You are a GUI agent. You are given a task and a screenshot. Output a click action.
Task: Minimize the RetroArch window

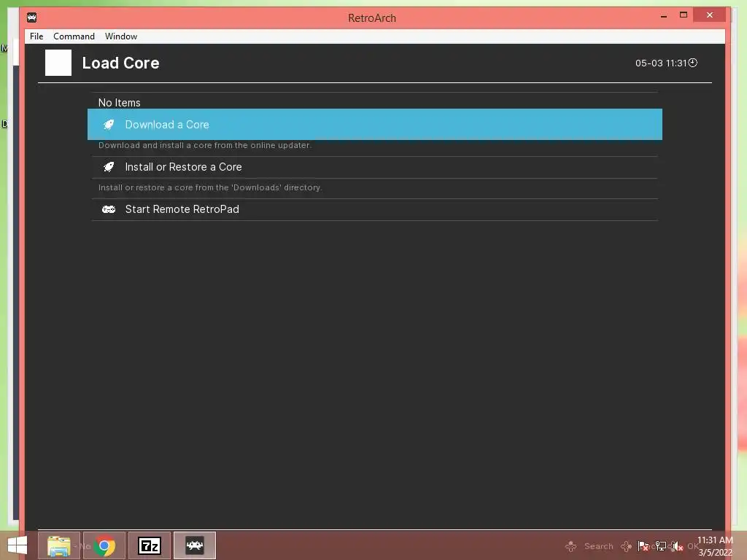tap(664, 16)
